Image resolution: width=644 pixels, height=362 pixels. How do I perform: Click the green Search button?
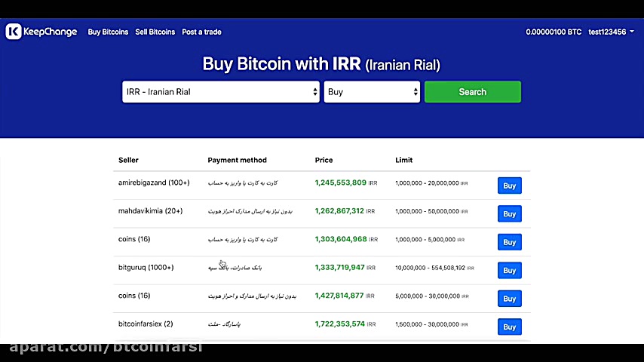tap(473, 91)
